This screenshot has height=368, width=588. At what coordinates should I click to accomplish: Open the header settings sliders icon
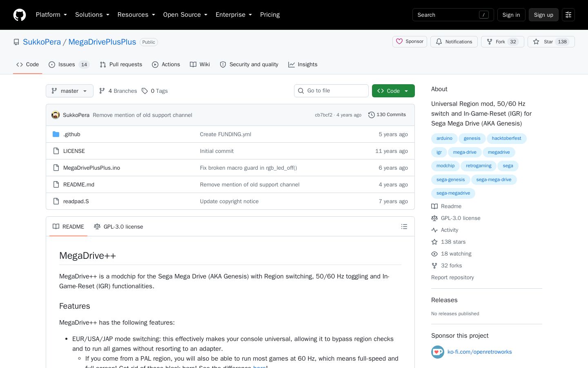pos(568,15)
